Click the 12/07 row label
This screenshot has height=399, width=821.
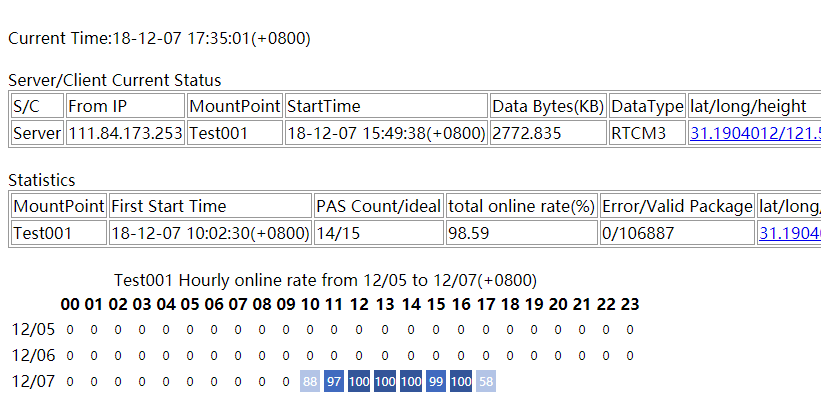pyautogui.click(x=34, y=381)
